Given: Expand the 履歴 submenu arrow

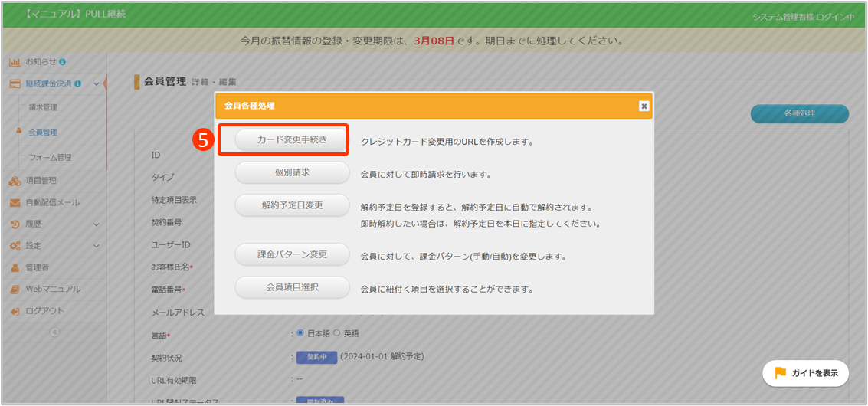Looking at the screenshot, I should coord(96,224).
